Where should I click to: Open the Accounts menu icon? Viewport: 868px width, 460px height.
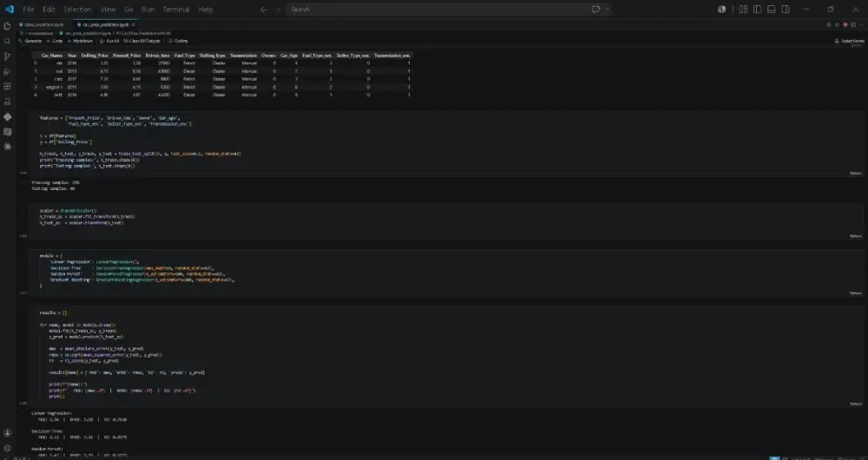(7, 433)
